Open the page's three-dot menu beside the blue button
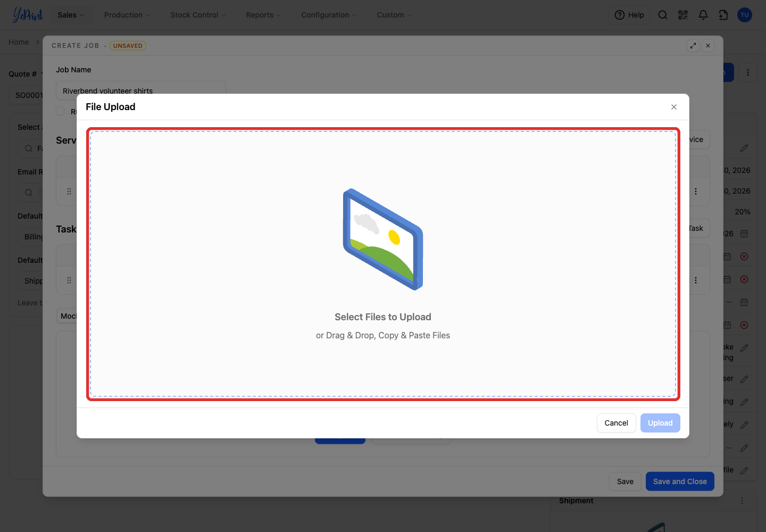This screenshot has width=766, height=532. coord(748,72)
